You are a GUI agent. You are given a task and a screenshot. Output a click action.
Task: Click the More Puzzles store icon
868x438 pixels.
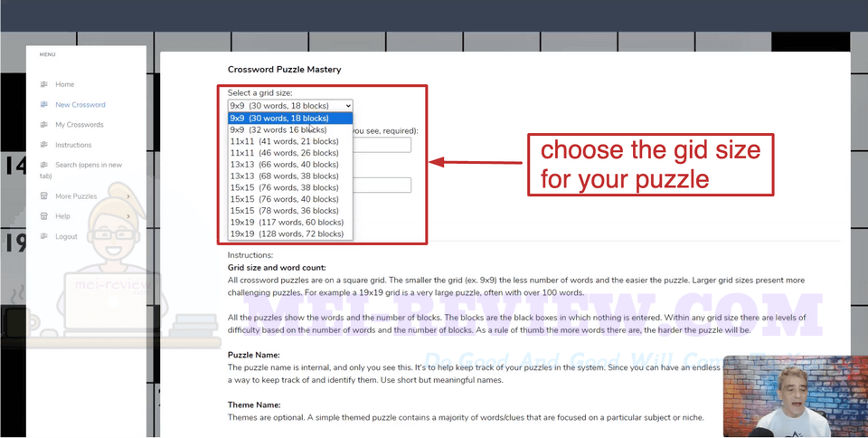(43, 196)
